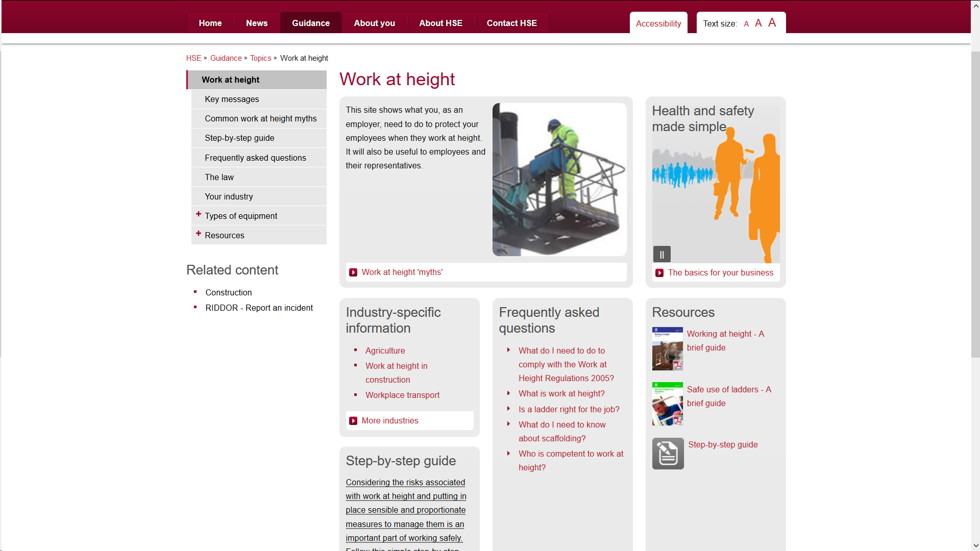Open the worker on platform photo
The height and width of the screenshot is (551, 980).
(x=559, y=179)
